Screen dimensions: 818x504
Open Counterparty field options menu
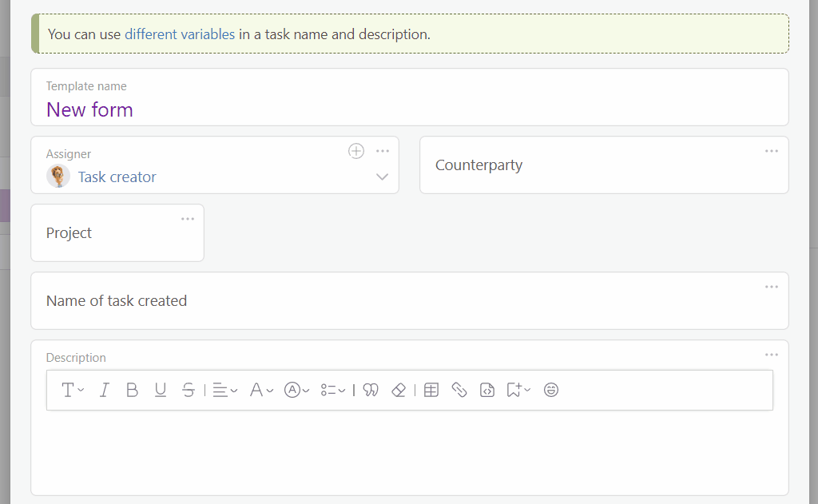pyautogui.click(x=772, y=151)
